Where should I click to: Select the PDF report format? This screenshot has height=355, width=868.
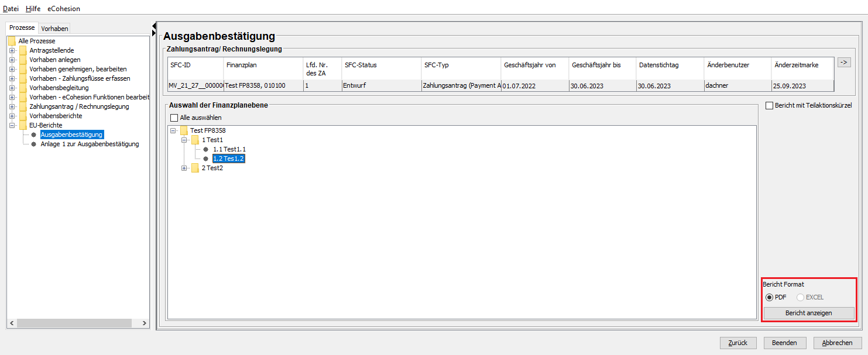[x=769, y=297]
